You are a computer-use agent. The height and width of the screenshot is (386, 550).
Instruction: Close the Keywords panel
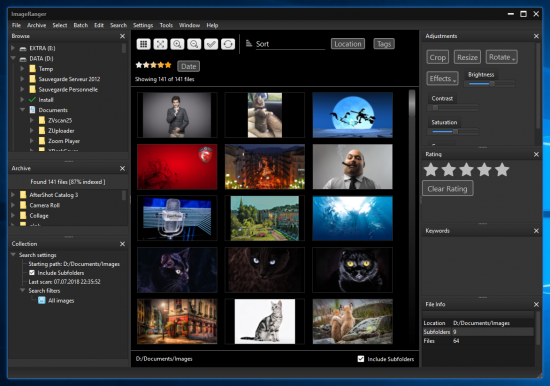click(536, 231)
